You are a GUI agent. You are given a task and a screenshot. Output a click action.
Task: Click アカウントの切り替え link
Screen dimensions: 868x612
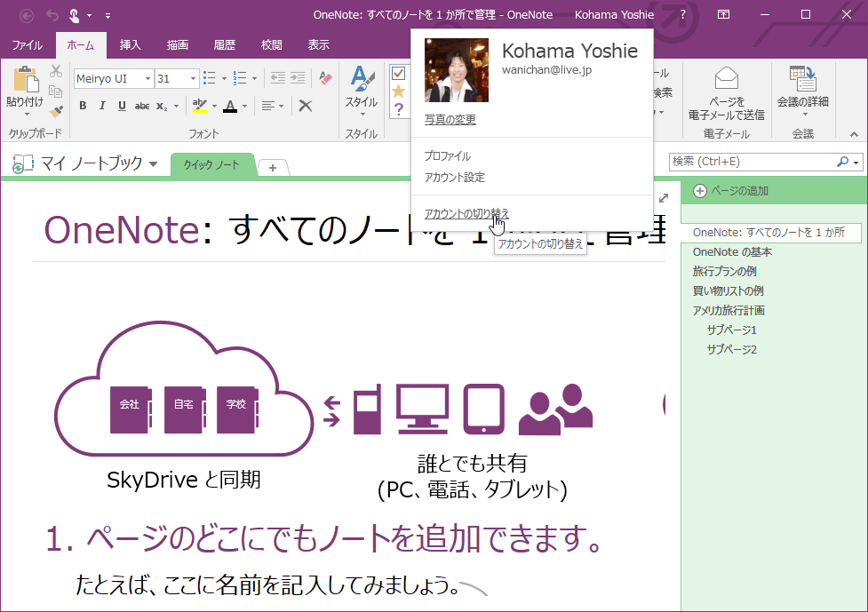(x=466, y=213)
